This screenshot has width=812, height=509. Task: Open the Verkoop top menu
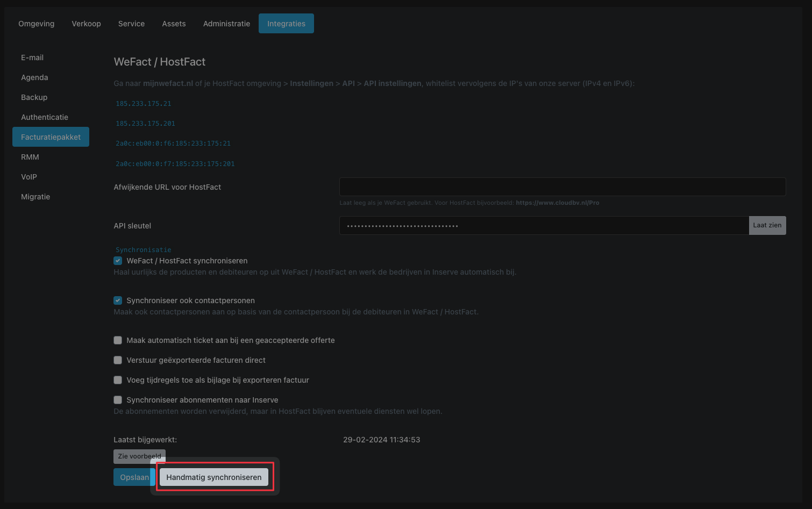point(86,24)
